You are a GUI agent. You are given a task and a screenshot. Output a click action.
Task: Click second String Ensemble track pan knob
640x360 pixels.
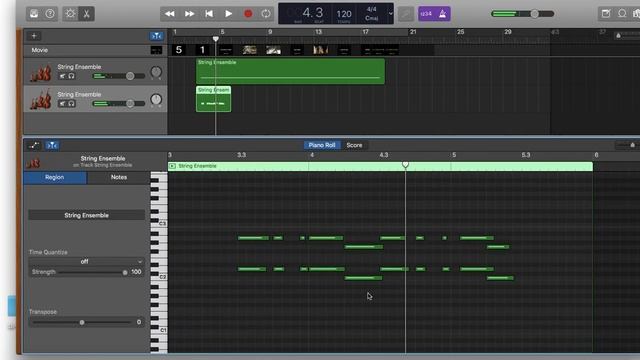(156, 100)
